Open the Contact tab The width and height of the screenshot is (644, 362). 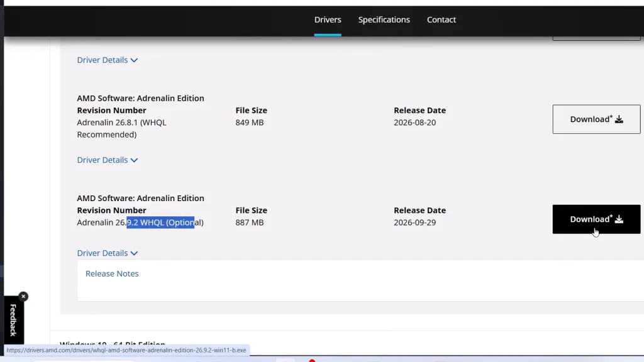(x=441, y=19)
